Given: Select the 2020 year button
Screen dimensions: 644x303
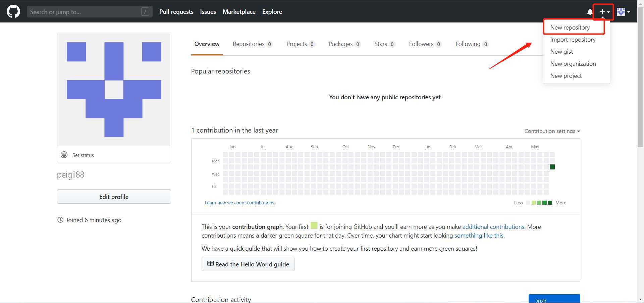Looking at the screenshot, I should tap(554, 299).
